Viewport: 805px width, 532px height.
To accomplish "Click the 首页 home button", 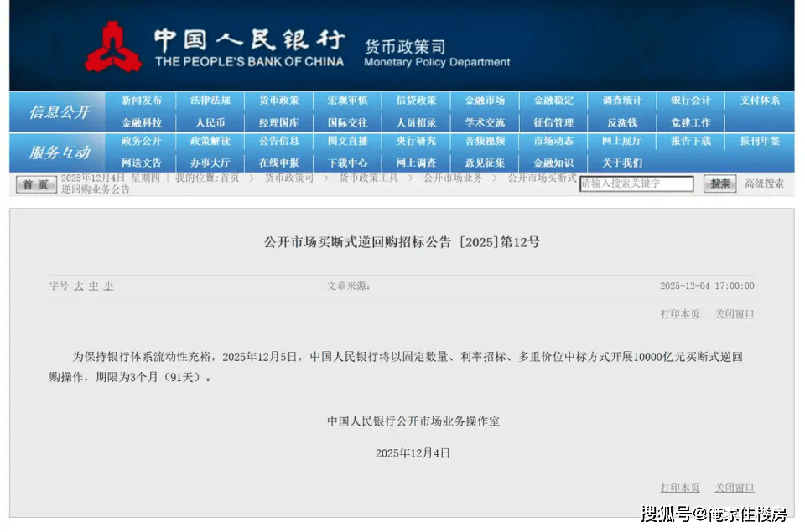I will coord(35,184).
